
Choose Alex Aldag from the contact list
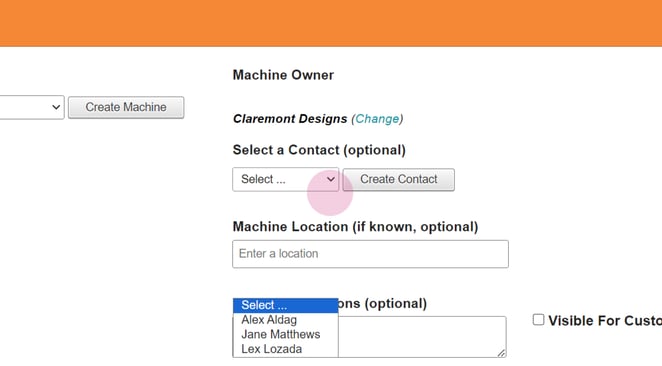pyautogui.click(x=285, y=320)
